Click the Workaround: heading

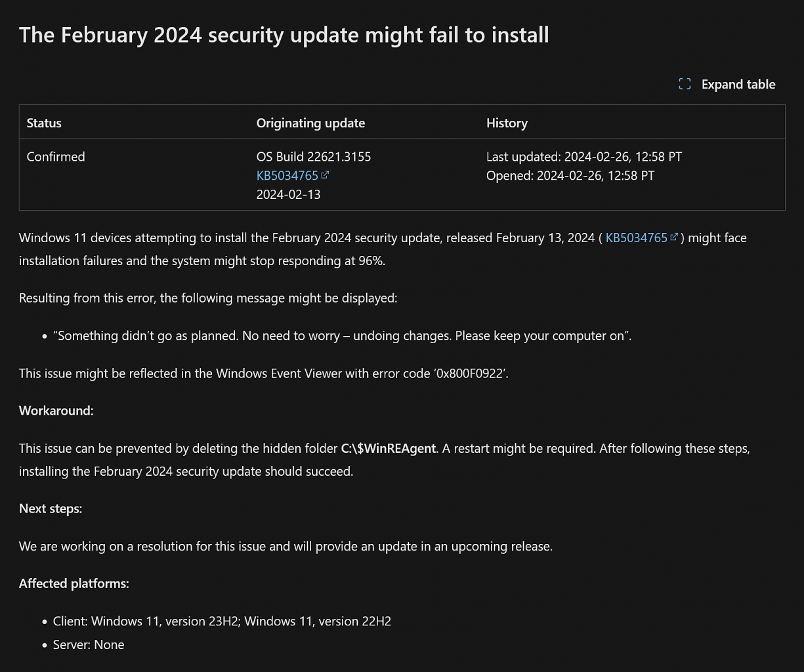pos(56,411)
